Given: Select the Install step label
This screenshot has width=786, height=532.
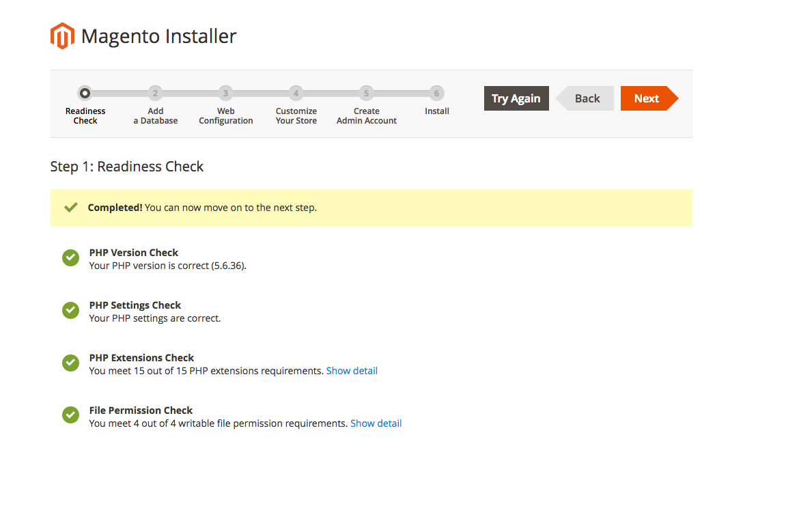Looking at the screenshot, I should click(436, 111).
